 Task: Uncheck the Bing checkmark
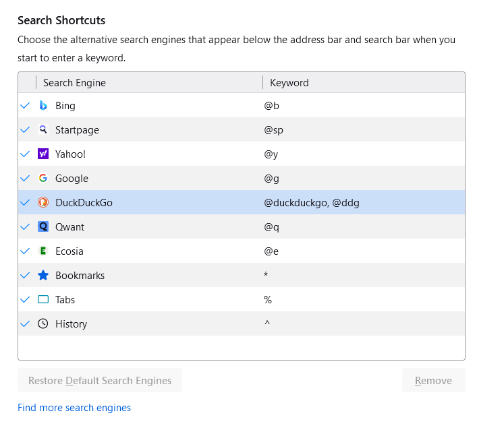26,106
